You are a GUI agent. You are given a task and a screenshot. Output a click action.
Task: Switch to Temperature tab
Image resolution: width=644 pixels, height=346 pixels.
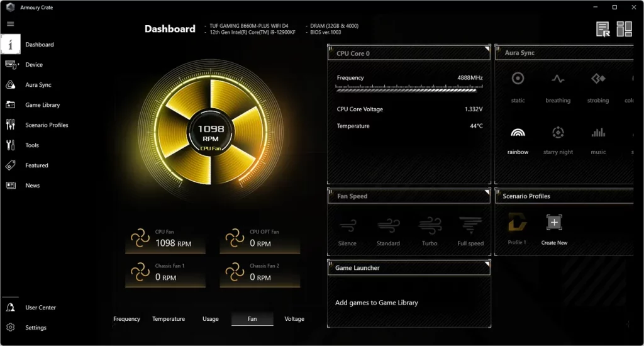coord(169,319)
